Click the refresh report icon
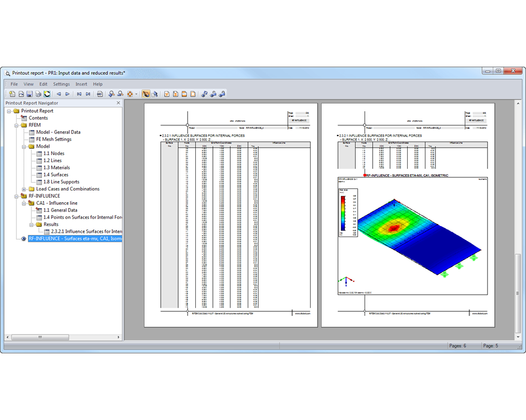Image resolution: width=526 pixels, height=420 pixels. [47, 94]
